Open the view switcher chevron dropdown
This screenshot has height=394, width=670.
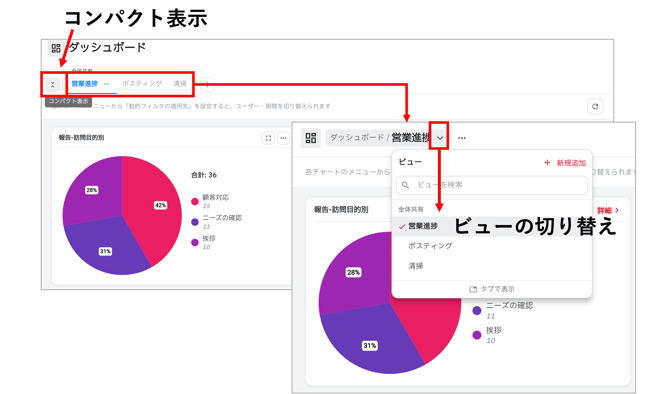(440, 138)
